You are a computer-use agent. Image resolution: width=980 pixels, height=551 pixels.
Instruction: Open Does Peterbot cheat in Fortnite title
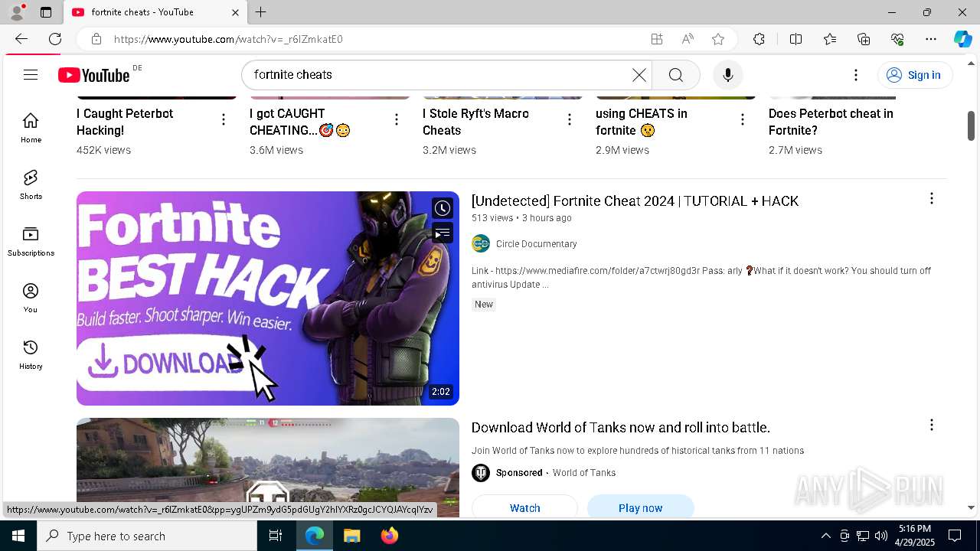click(x=831, y=122)
